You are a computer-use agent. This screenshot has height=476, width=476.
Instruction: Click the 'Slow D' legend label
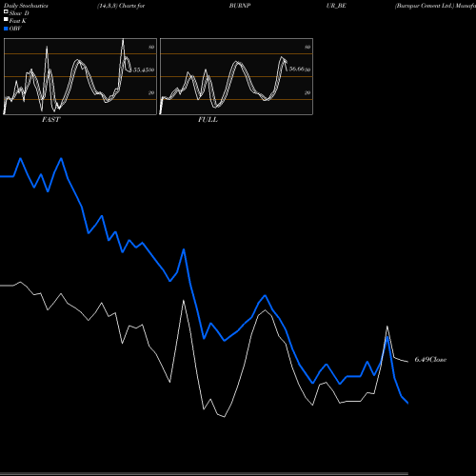tap(19, 13)
